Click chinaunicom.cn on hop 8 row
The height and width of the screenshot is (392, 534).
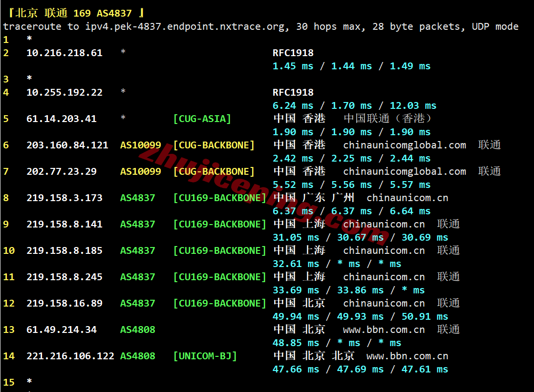click(407, 198)
